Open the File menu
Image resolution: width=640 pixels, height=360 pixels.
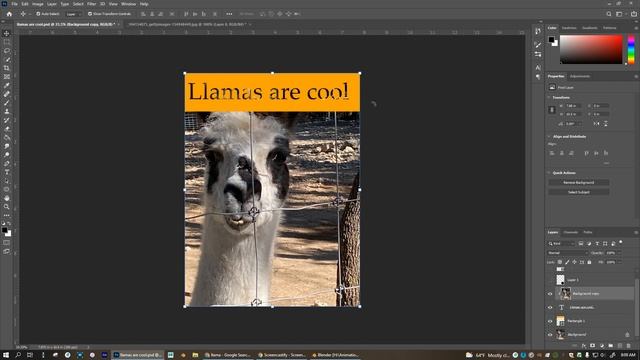14,4
